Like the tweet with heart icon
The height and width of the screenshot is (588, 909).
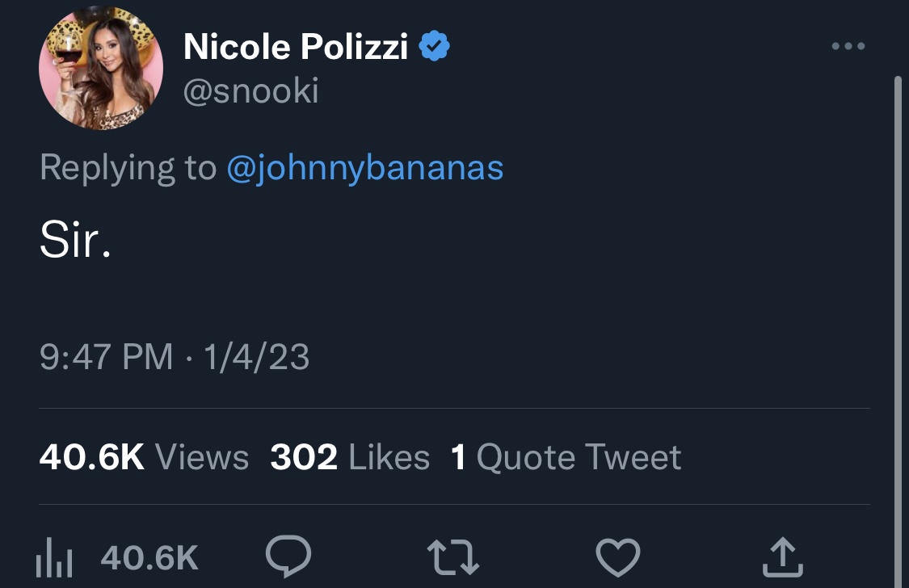click(x=618, y=557)
